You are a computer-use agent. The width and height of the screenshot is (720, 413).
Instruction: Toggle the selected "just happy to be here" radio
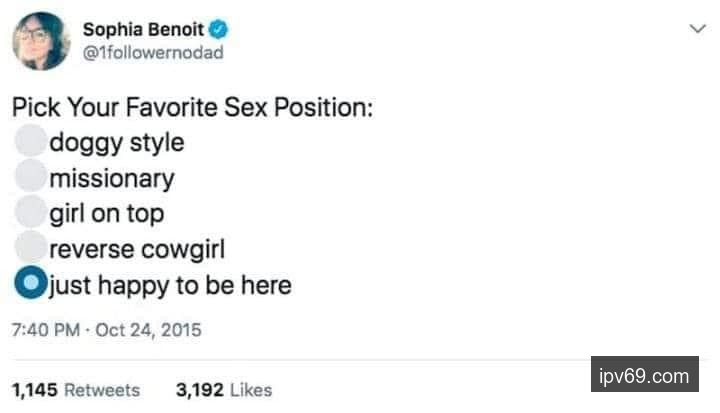(32, 284)
